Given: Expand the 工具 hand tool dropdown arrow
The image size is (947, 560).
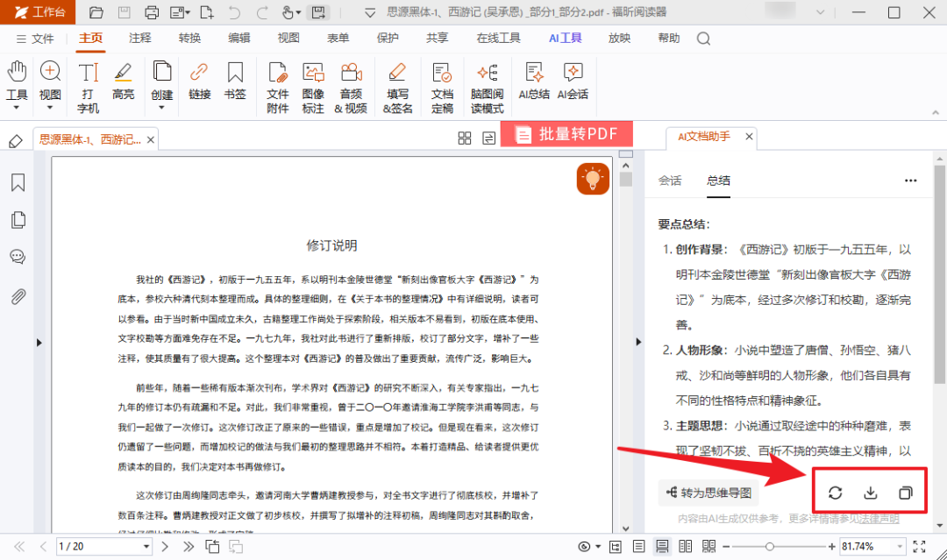Looking at the screenshot, I should pos(17,108).
